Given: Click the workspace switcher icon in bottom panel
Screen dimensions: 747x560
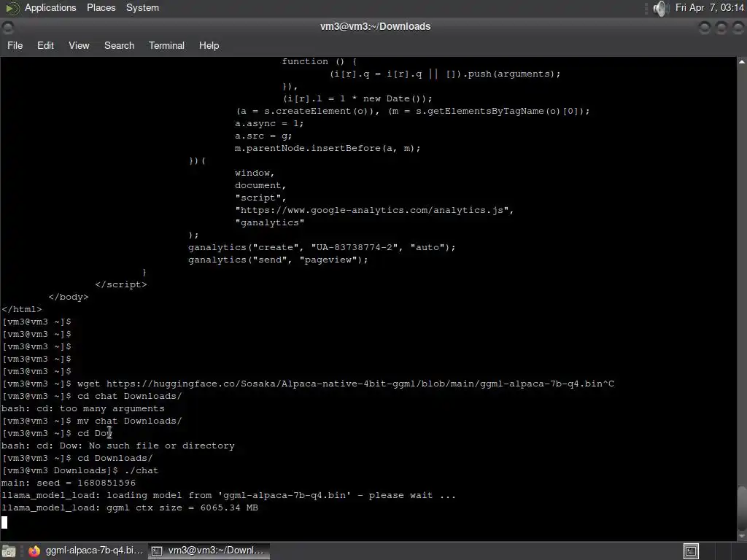Looking at the screenshot, I should (x=691, y=551).
